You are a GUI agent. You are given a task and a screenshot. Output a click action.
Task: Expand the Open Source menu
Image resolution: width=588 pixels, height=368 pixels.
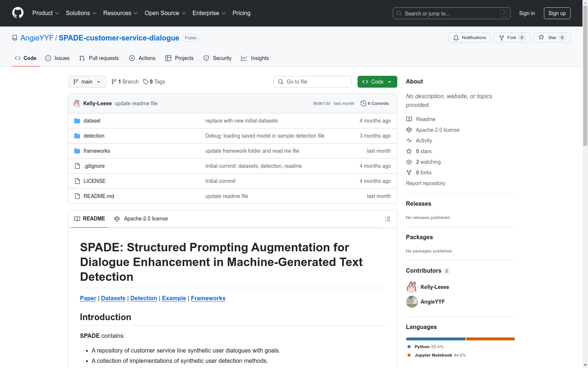click(x=165, y=13)
